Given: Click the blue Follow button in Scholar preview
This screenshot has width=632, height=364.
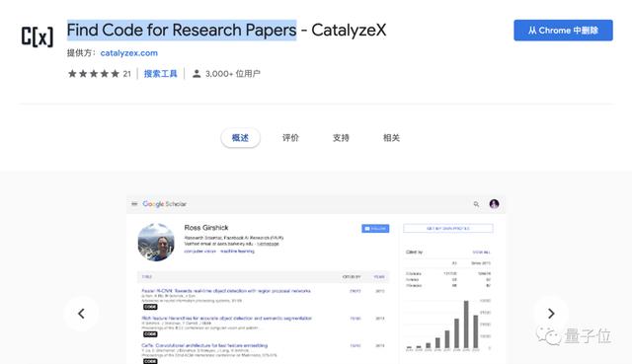Looking at the screenshot, I should (x=375, y=228).
